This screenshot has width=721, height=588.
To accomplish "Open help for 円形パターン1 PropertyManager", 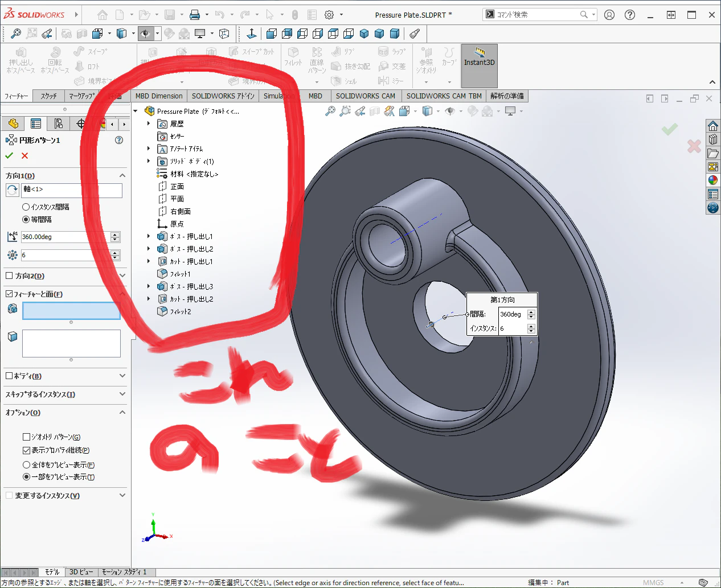I will tap(119, 140).
